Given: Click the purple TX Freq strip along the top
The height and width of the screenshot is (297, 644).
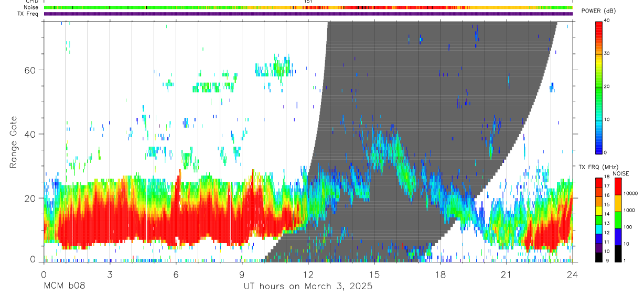Looking at the screenshot, I should 308,14.
